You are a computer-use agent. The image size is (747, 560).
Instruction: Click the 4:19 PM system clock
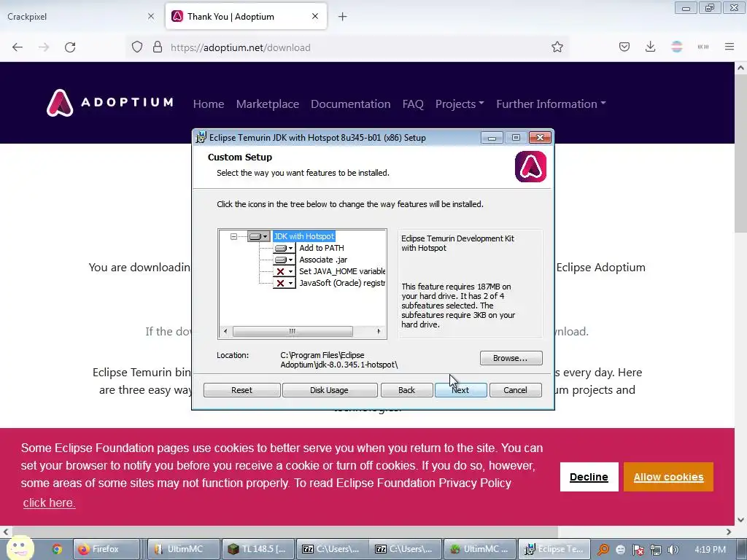(711, 550)
